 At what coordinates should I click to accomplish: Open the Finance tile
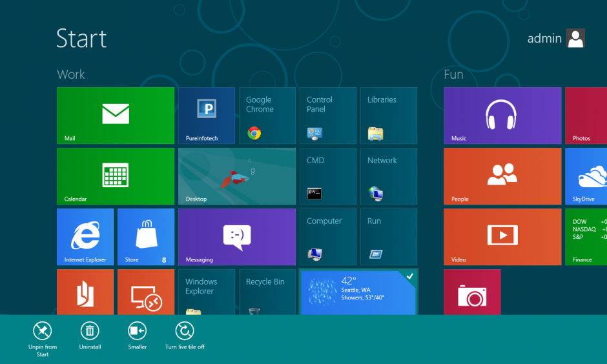tap(586, 237)
